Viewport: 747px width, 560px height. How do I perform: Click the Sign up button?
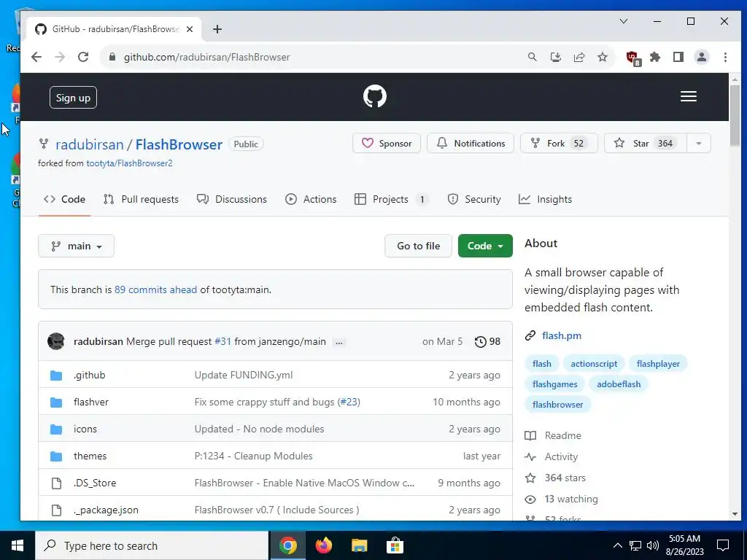[x=73, y=98]
